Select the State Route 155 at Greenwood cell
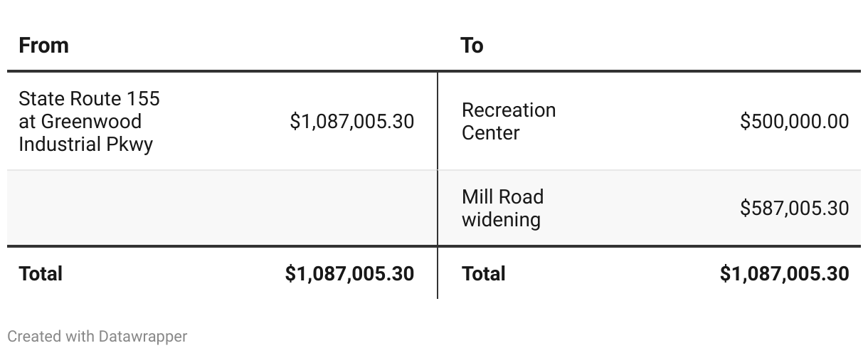Viewport: 868px width, 353px height. (x=89, y=121)
